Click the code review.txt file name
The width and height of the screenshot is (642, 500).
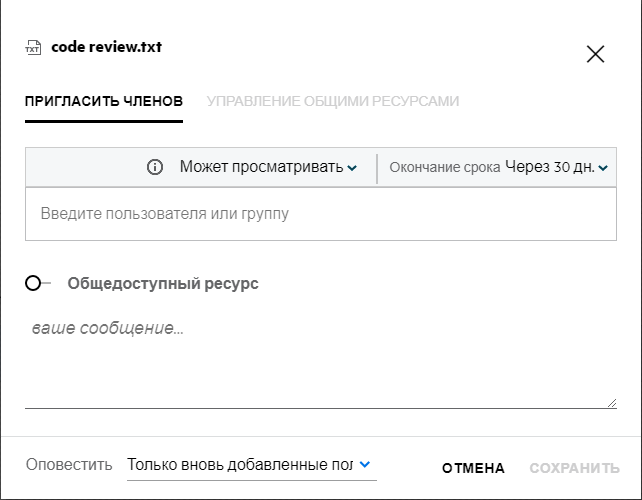106,47
